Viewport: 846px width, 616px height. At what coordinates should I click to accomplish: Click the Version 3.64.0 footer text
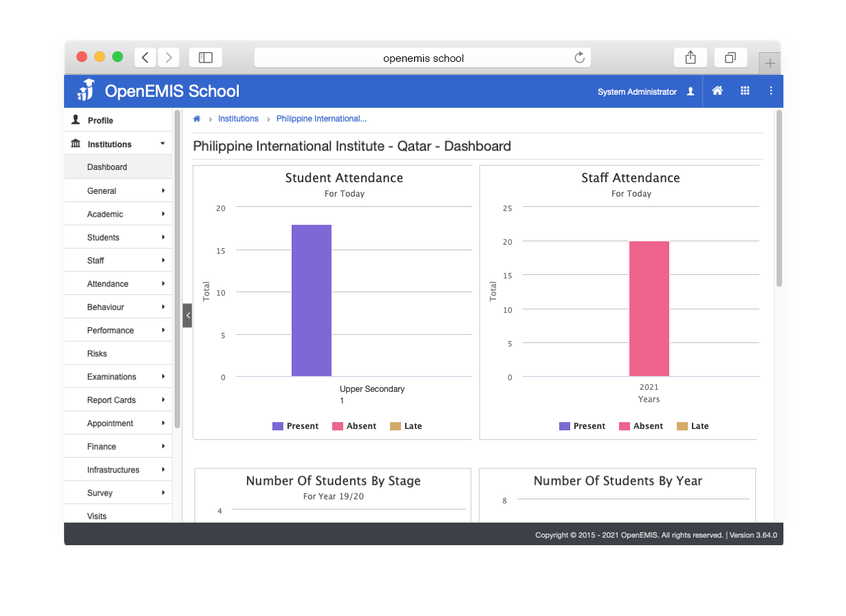pyautogui.click(x=753, y=535)
